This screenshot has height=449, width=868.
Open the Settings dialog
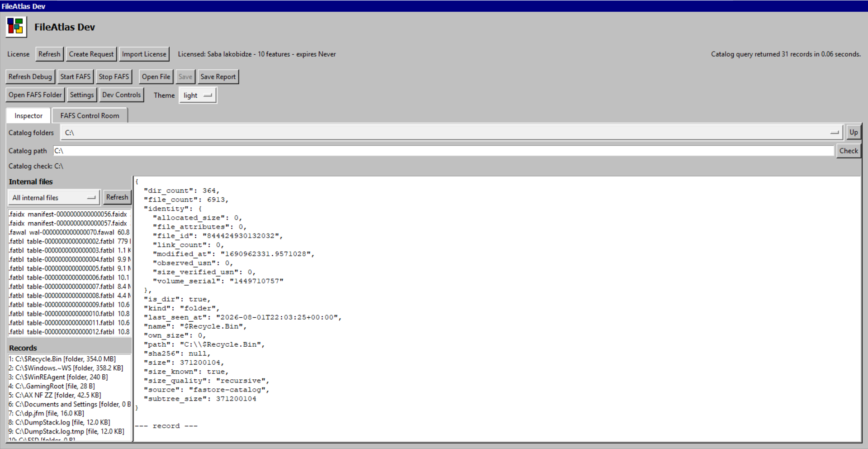tap(82, 95)
